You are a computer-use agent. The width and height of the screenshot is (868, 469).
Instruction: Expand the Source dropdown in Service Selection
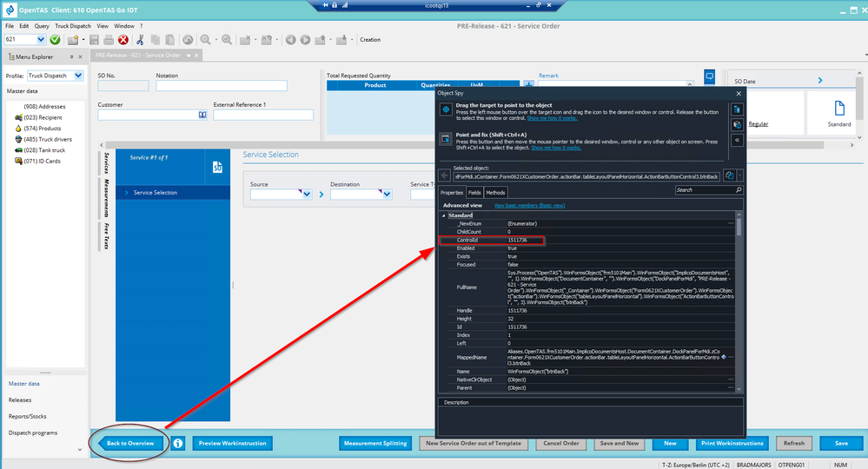(306, 195)
